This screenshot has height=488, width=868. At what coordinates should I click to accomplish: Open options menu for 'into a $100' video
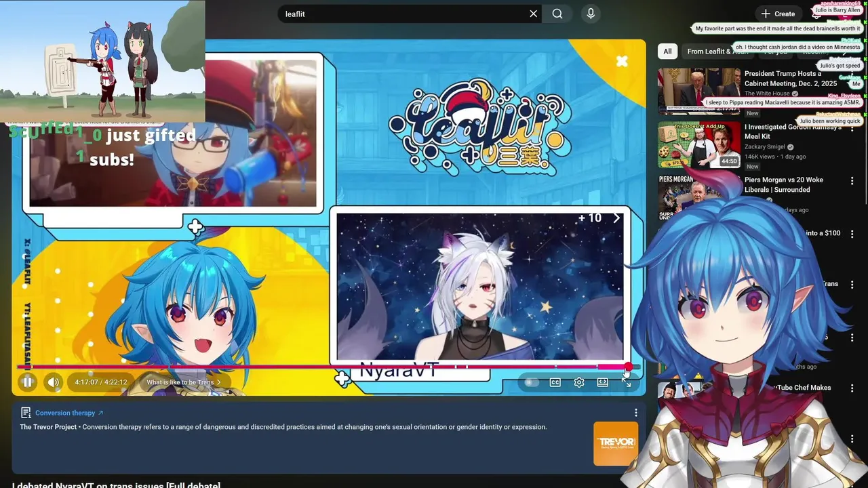tap(852, 234)
